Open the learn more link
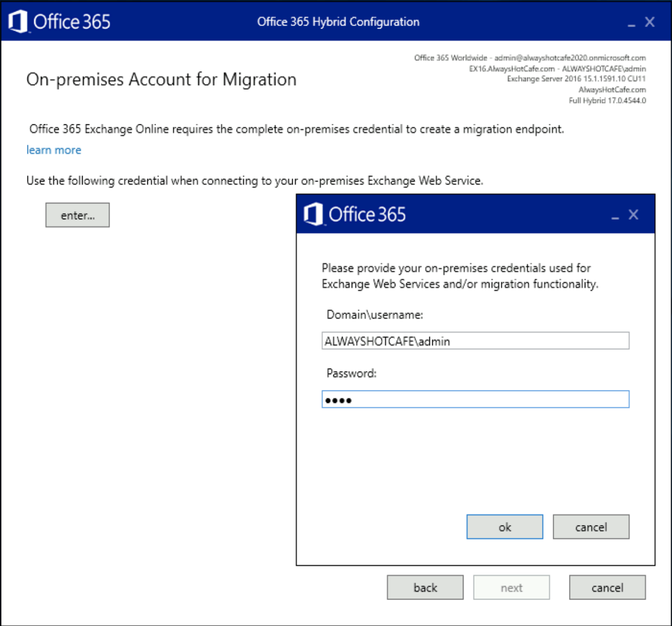 pyautogui.click(x=53, y=149)
